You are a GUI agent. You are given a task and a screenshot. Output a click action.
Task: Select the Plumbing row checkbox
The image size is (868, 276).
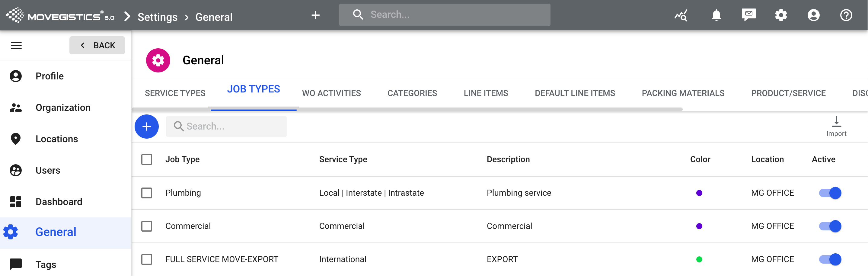[147, 193]
